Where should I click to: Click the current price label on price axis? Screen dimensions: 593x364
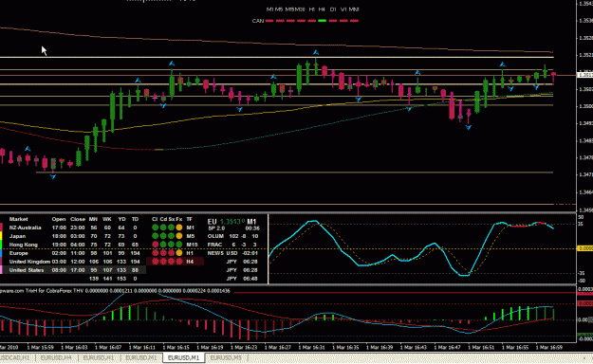[x=585, y=75]
